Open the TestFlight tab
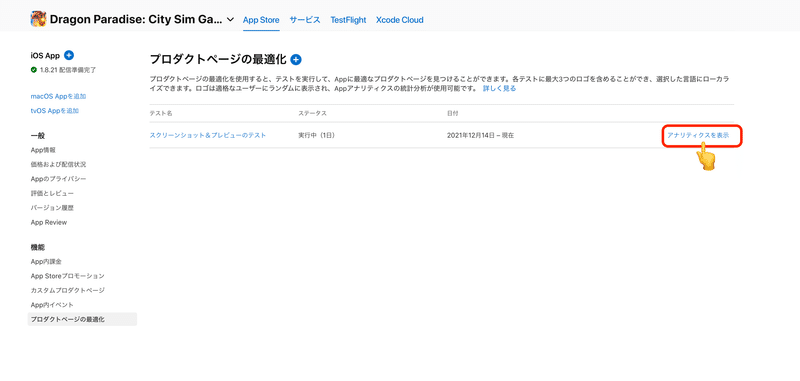Viewport: 800px width, 381px height. pos(348,20)
